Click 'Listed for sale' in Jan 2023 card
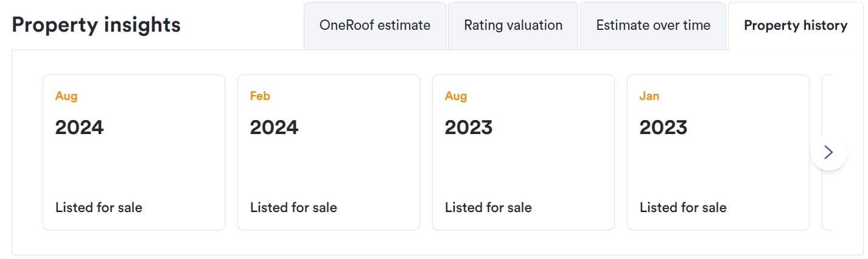 pyautogui.click(x=683, y=207)
